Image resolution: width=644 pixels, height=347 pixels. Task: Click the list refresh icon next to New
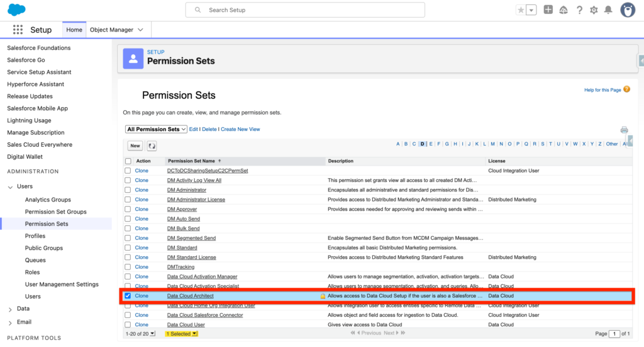coord(152,146)
